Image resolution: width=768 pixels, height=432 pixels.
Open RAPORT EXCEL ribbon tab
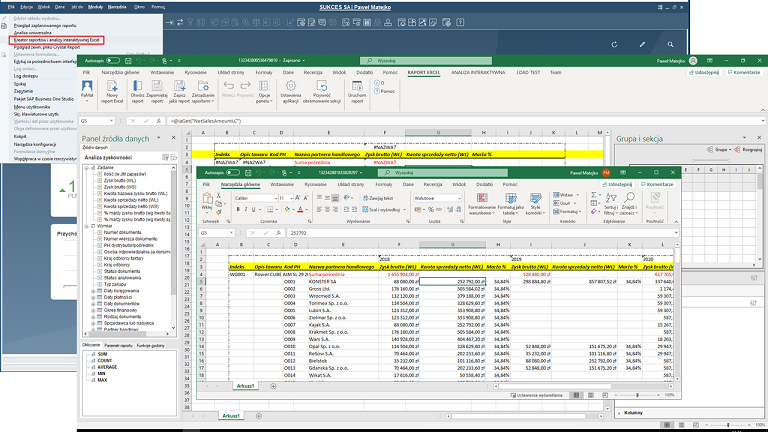point(424,72)
